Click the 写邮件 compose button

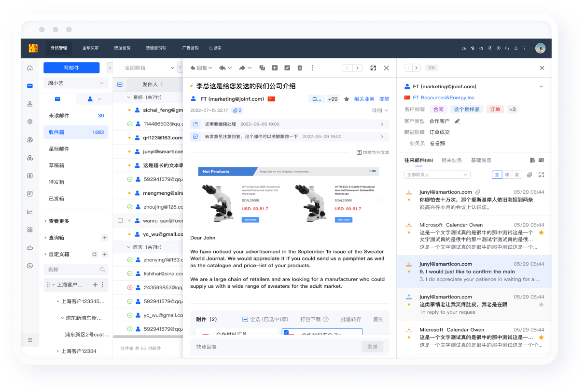71,68
